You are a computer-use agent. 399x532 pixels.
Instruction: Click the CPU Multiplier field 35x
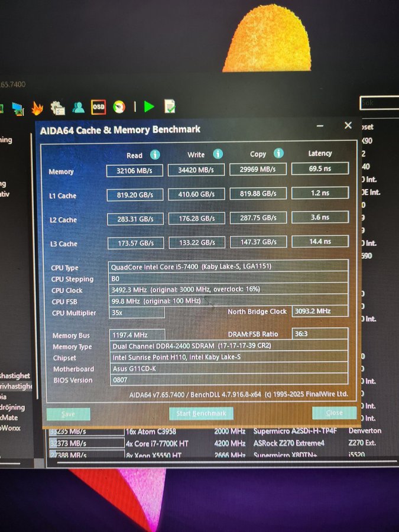(137, 313)
